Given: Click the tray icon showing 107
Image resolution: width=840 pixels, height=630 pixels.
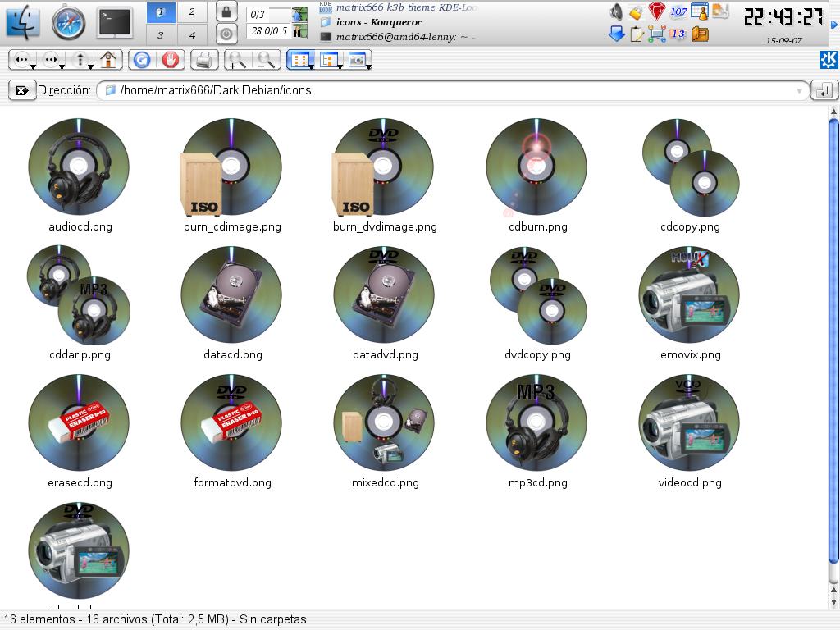Looking at the screenshot, I should click(x=678, y=11).
